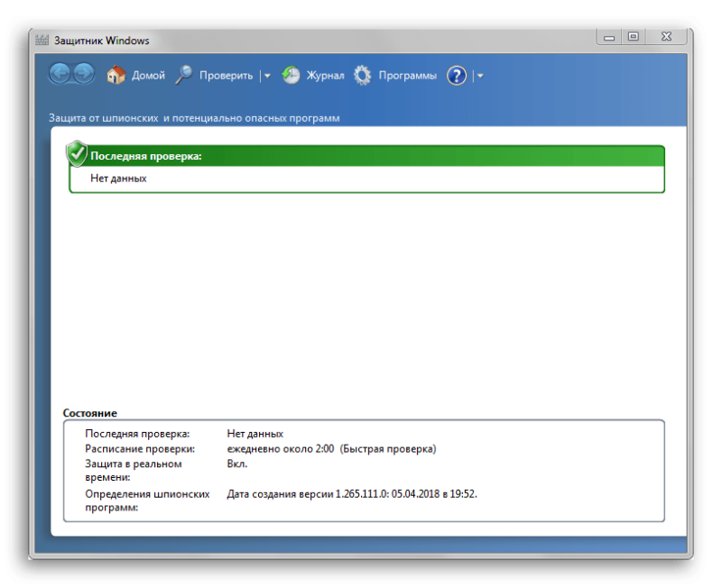Go forward with the right arrow button

point(84,74)
